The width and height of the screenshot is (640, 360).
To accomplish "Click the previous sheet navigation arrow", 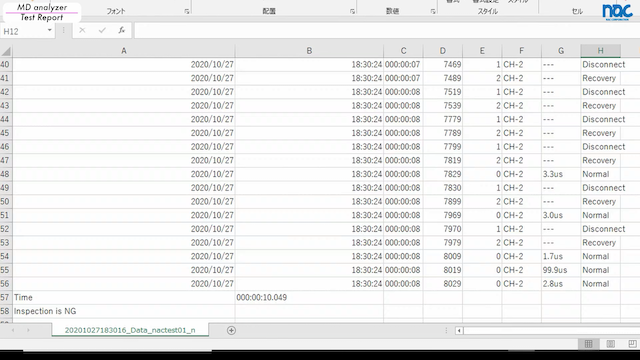I will (13, 330).
